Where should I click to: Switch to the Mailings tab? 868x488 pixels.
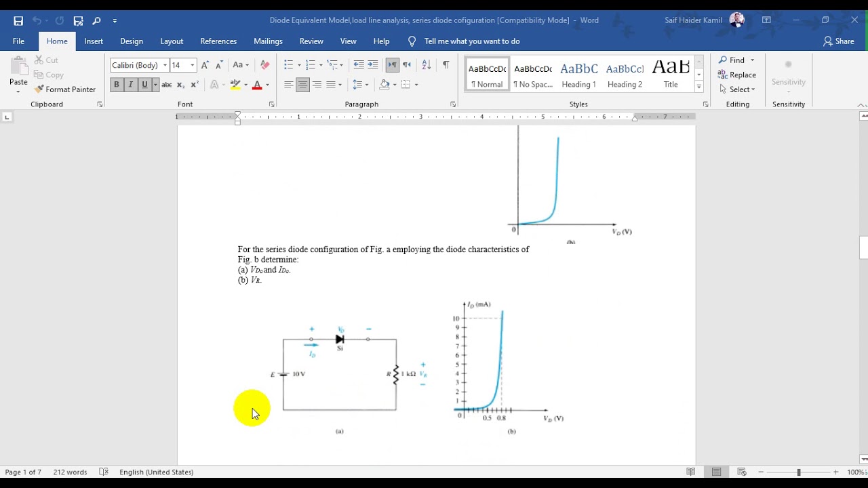pos(268,41)
